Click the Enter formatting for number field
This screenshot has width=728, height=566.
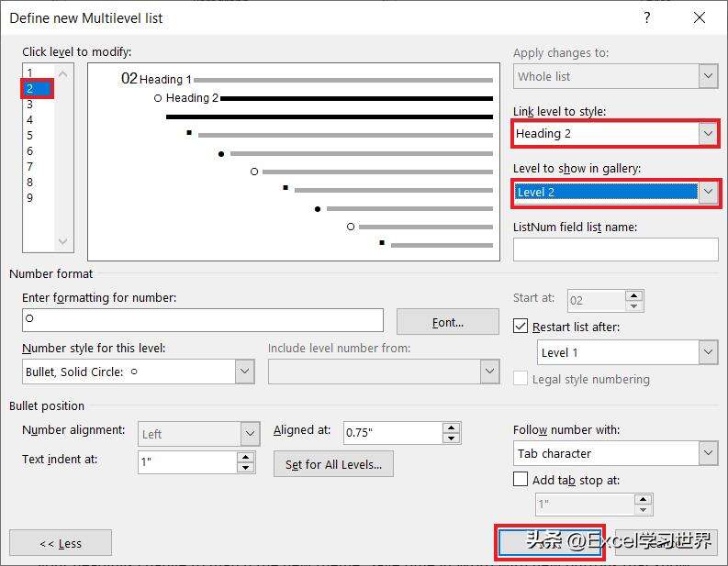[x=203, y=320]
